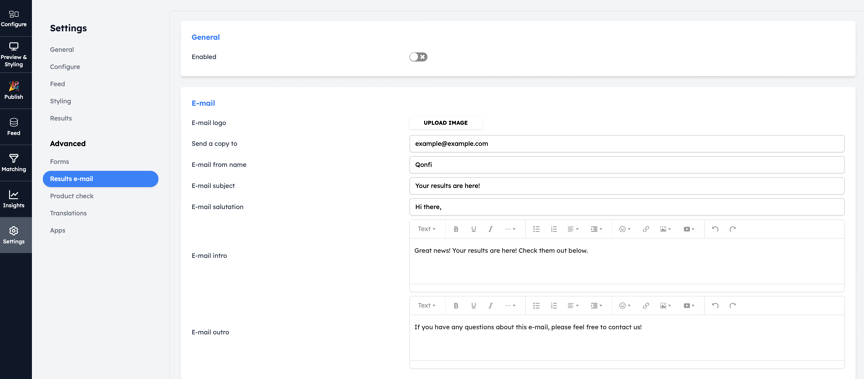Click the Send a copy to field

coord(627,144)
